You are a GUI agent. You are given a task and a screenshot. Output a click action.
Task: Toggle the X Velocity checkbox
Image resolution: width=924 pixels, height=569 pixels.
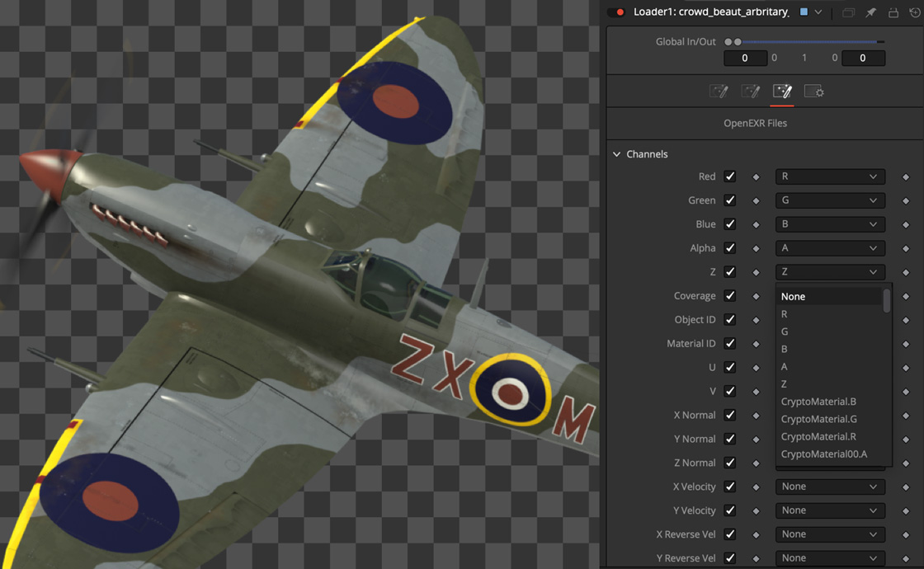point(729,487)
